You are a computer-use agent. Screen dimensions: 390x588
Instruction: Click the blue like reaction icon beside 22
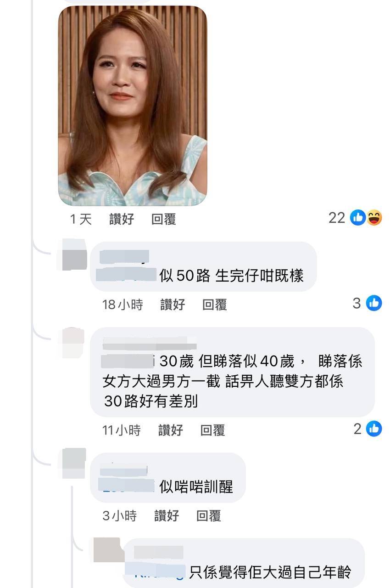[358, 218]
